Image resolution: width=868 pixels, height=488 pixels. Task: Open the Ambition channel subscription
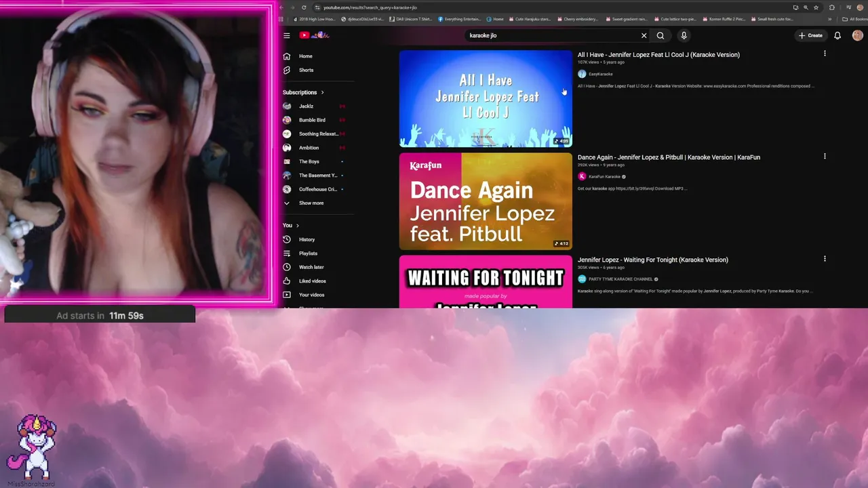click(x=314, y=148)
